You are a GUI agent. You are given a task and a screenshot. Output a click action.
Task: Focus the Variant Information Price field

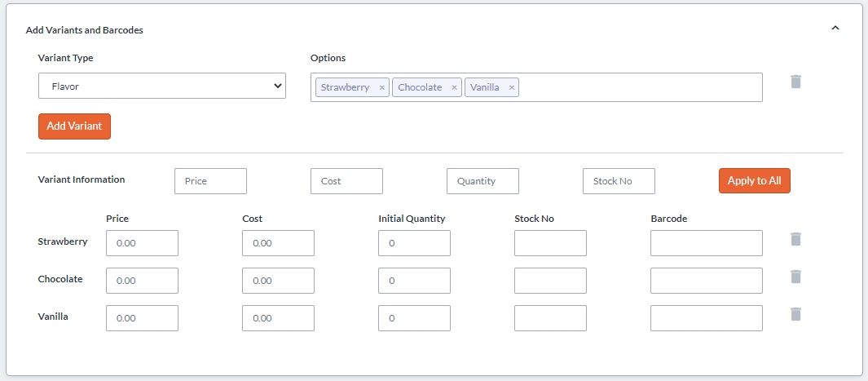point(210,181)
